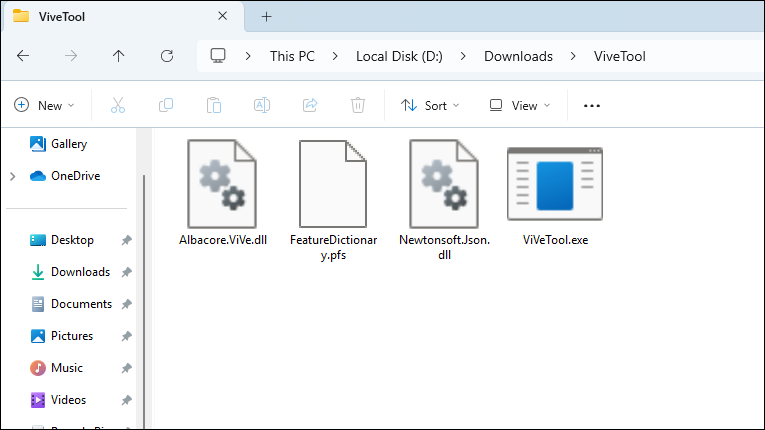Close the ViveTool tab

(222, 16)
